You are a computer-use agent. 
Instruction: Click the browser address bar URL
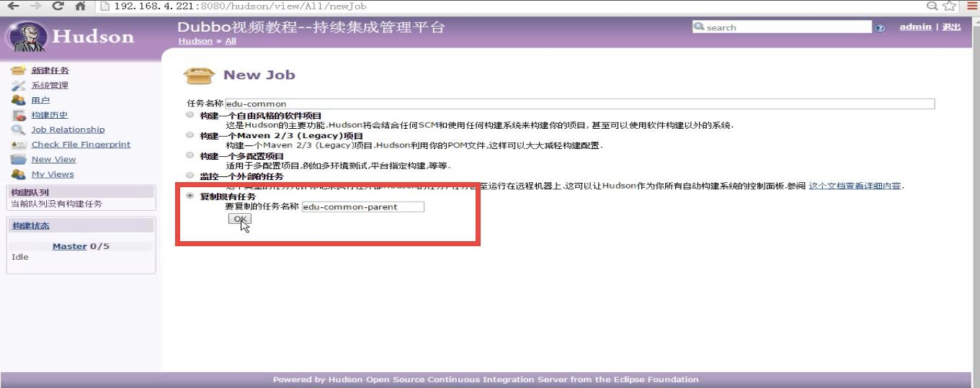(240, 6)
